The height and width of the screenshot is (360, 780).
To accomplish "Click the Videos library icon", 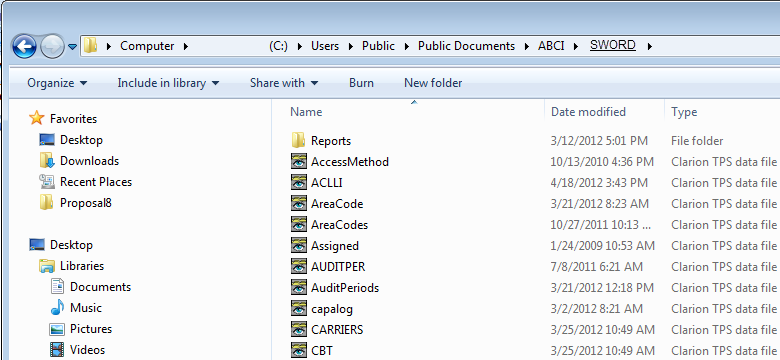I will pos(57,350).
